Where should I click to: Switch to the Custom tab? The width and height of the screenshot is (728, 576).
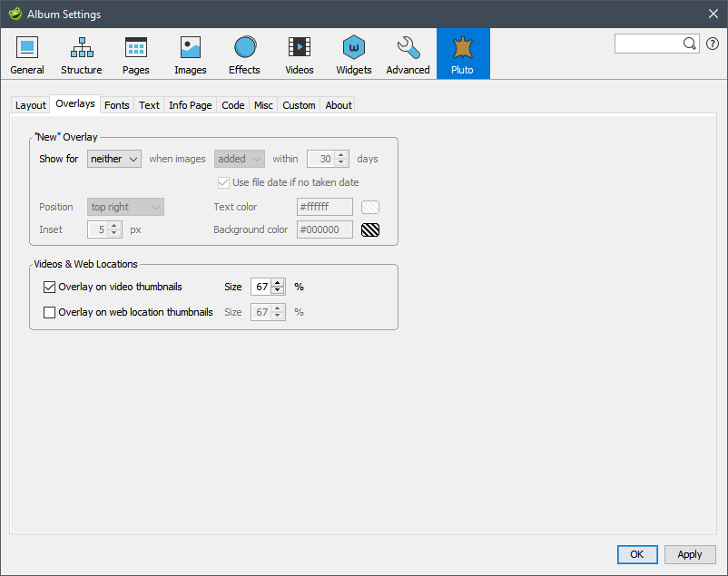coord(299,105)
